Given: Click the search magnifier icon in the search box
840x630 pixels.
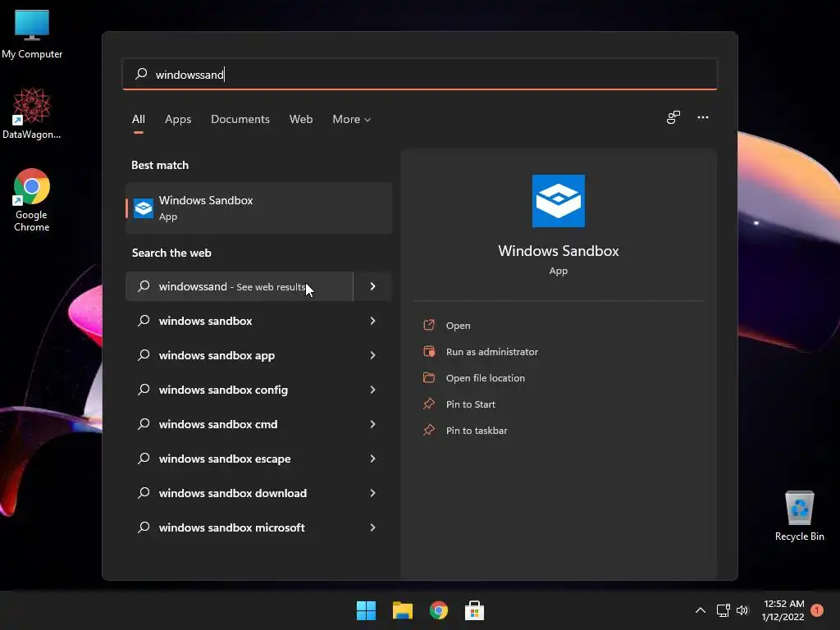Looking at the screenshot, I should 141,74.
